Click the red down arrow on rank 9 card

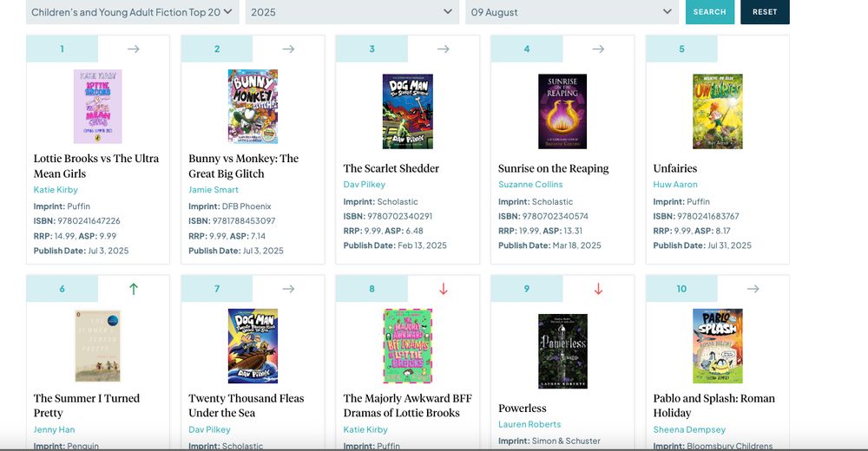click(x=598, y=289)
